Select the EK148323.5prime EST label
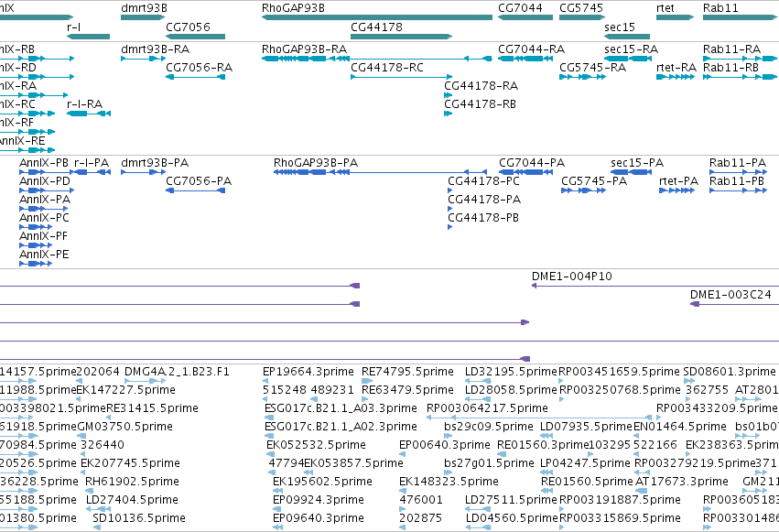The image size is (779, 532). tap(449, 482)
